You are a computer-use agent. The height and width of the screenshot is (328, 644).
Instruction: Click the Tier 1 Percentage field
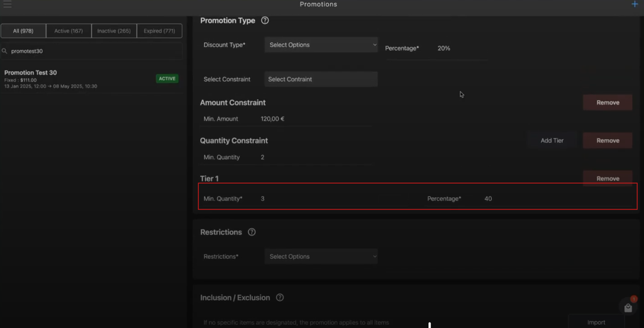point(529,198)
